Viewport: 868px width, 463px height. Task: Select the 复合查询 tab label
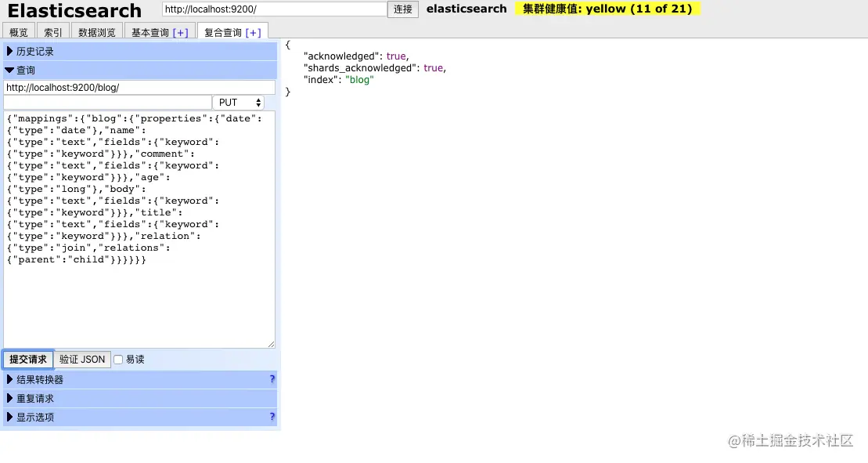point(223,33)
